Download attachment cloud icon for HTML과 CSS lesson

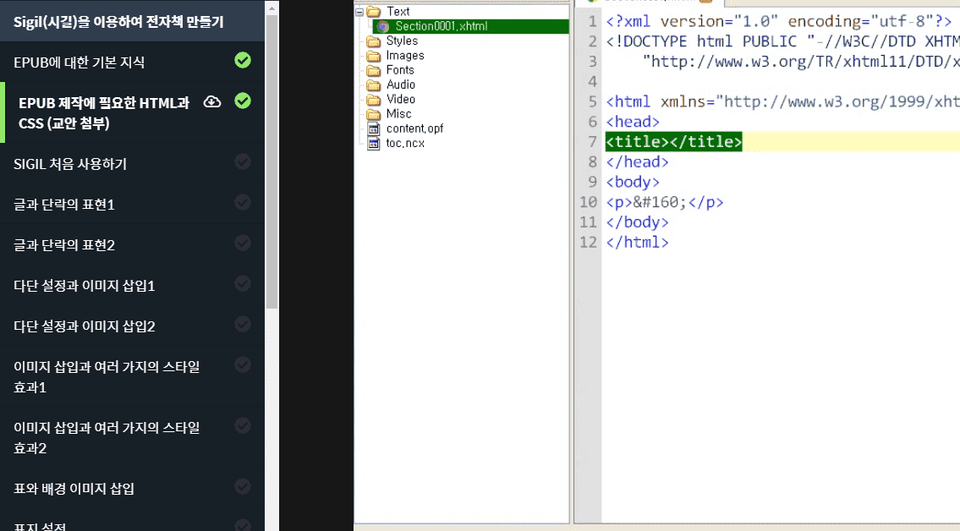click(212, 102)
